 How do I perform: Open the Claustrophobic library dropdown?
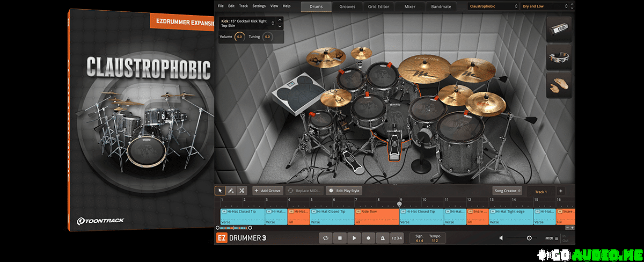[492, 6]
